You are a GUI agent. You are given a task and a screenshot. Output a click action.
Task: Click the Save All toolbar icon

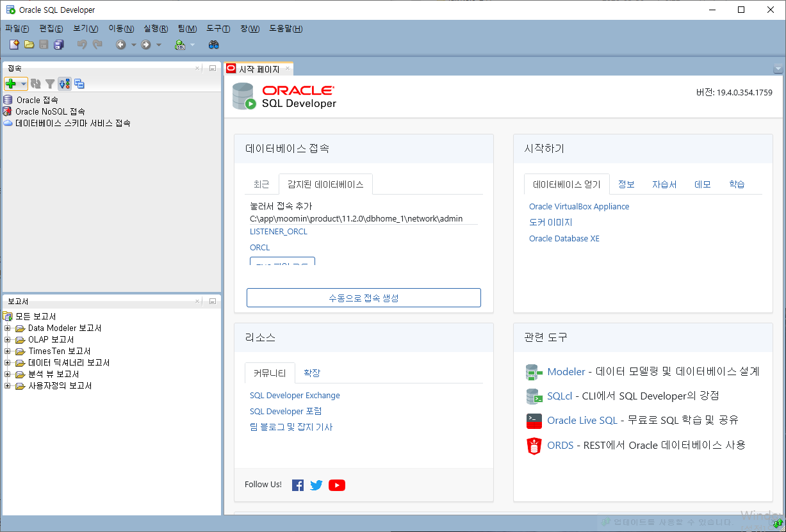coord(59,45)
